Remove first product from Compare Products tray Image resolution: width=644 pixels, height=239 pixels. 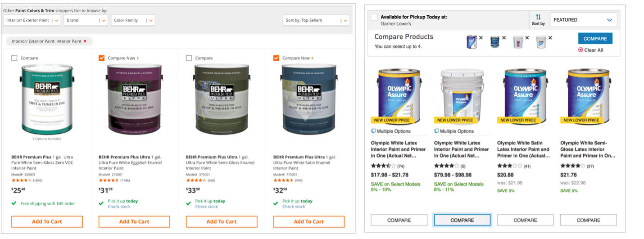point(481,38)
